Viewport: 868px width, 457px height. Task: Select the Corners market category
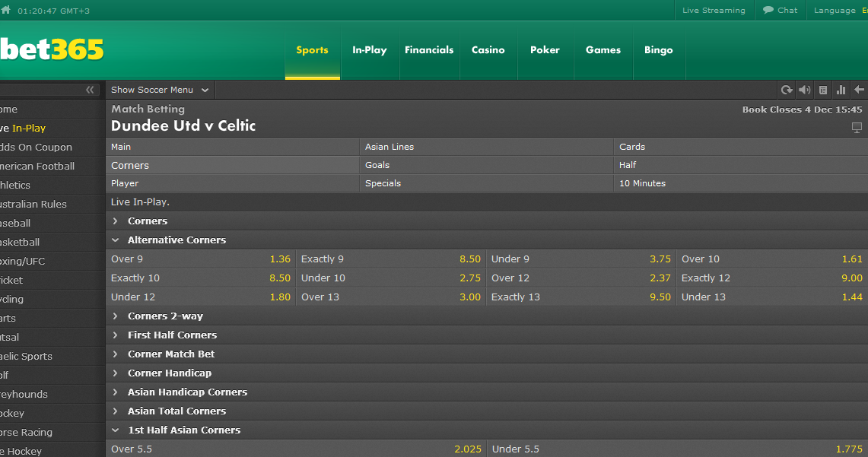coord(233,165)
